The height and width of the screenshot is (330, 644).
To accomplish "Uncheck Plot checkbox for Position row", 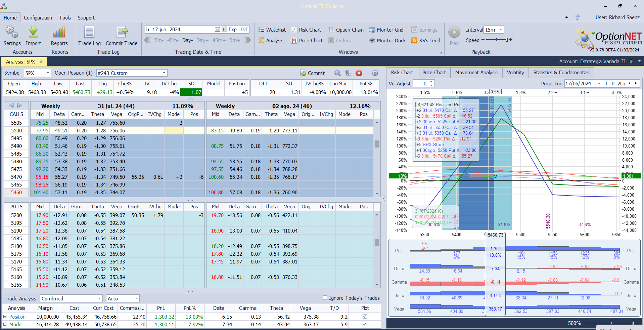I will point(365,317).
